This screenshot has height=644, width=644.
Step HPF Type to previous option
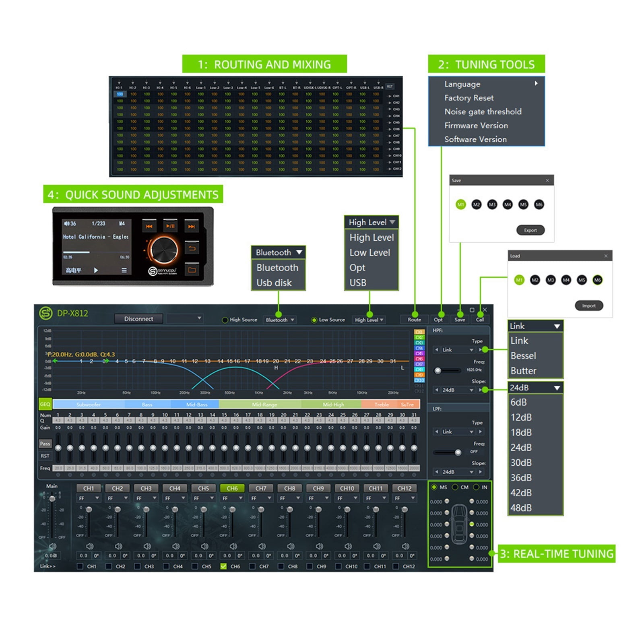[x=437, y=350]
